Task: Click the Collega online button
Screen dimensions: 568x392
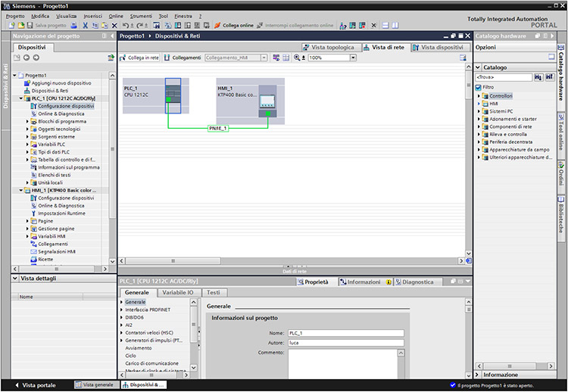Action: [234, 25]
